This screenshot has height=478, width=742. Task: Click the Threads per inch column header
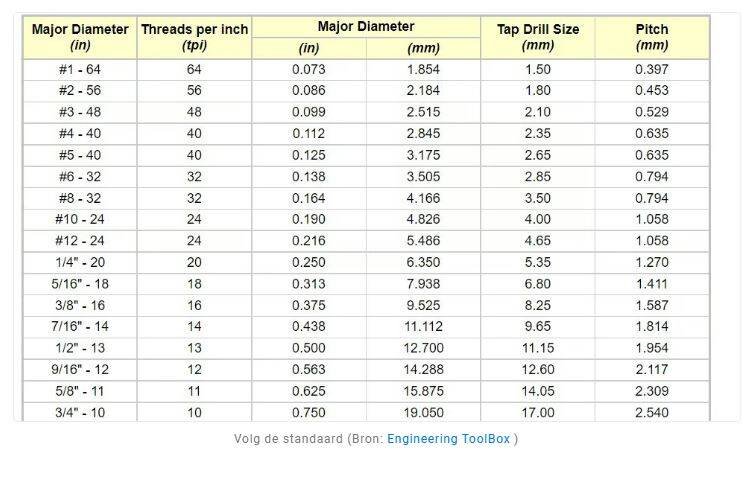click(194, 37)
